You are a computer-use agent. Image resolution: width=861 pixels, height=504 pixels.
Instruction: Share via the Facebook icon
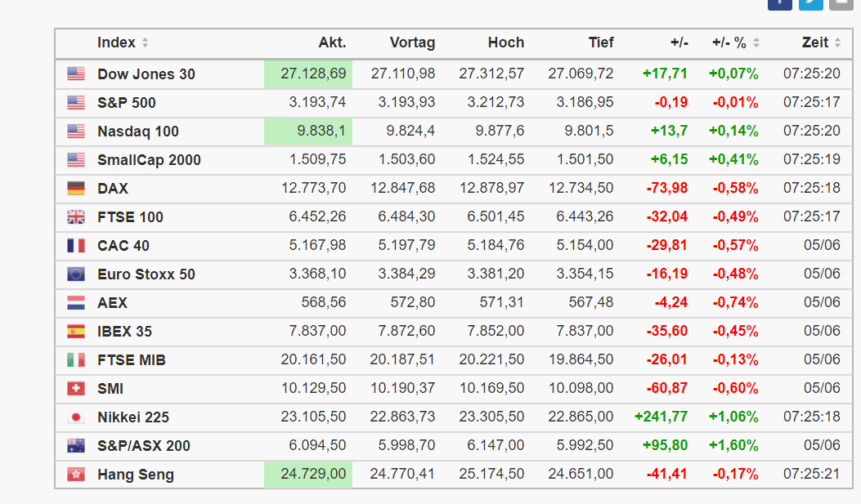tap(780, 2)
